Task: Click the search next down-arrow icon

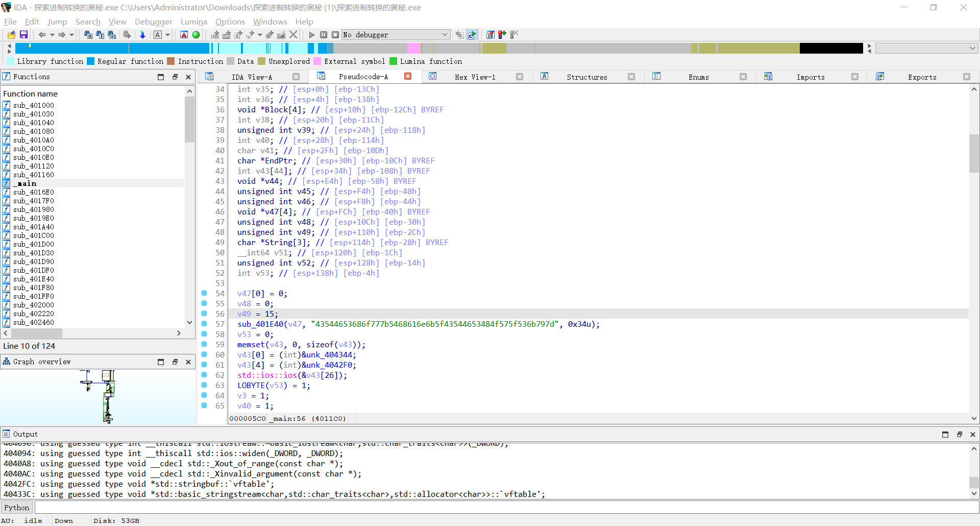Action: [x=142, y=35]
